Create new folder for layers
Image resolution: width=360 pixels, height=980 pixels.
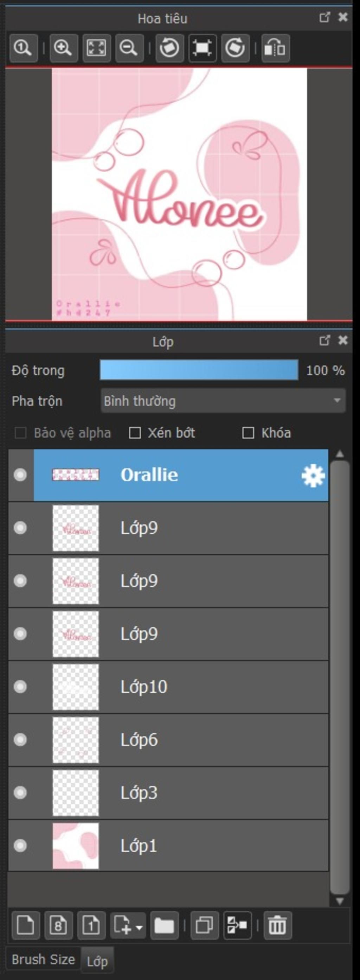pyautogui.click(x=164, y=925)
